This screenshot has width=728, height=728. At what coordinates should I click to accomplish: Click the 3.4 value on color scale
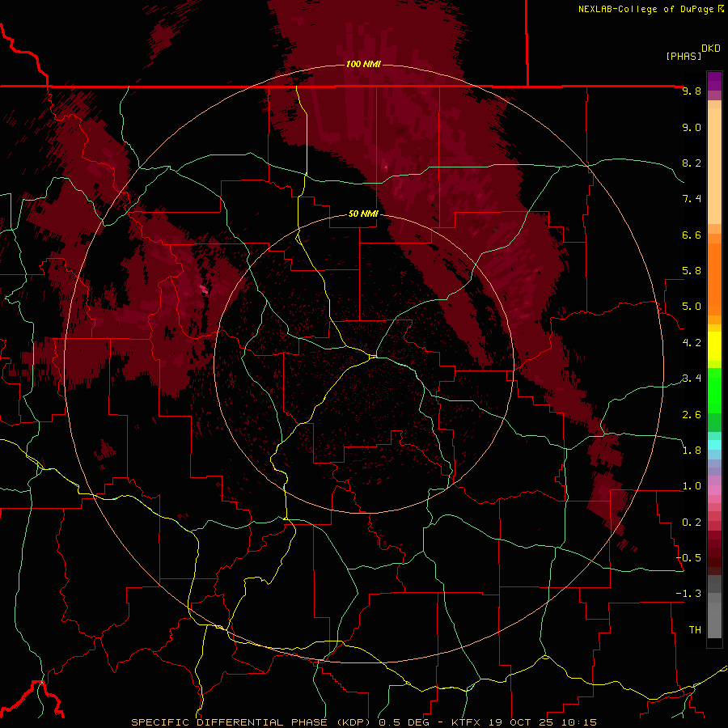point(692,379)
